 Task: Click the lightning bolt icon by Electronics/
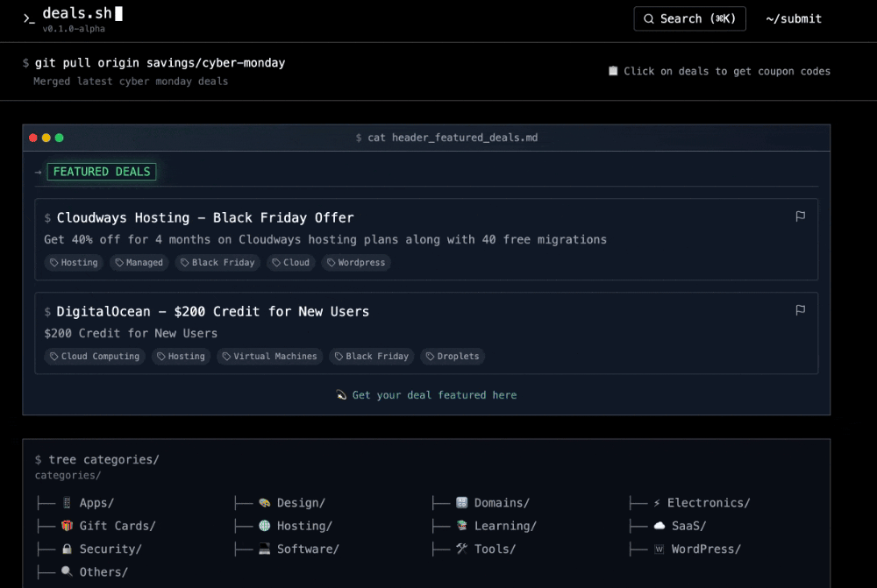[657, 503]
